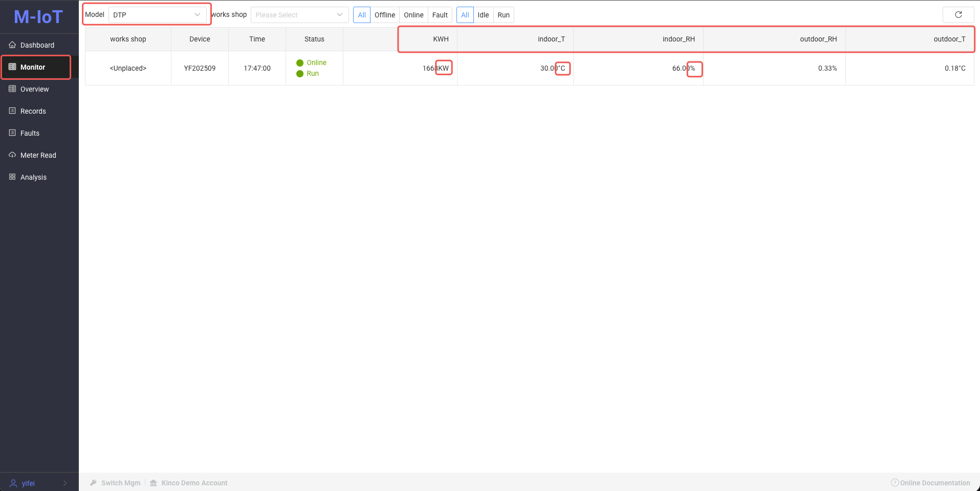This screenshot has height=491, width=980.
Task: Click the Online Documentation help icon
Action: click(895, 483)
